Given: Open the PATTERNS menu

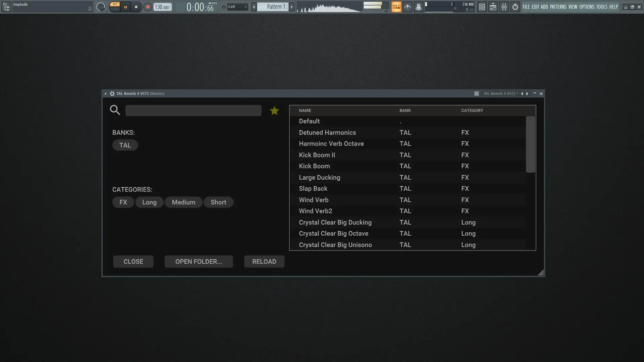Looking at the screenshot, I should [558, 7].
